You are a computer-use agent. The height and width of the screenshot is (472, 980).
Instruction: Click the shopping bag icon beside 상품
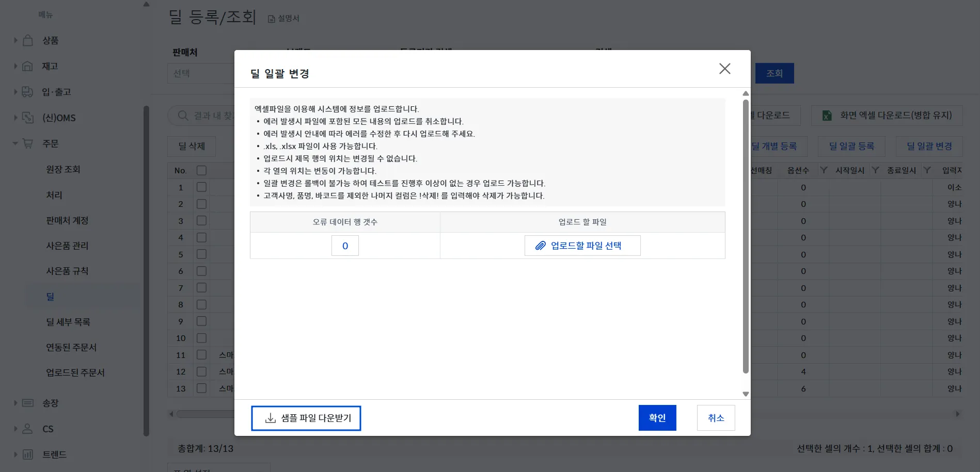point(28,40)
